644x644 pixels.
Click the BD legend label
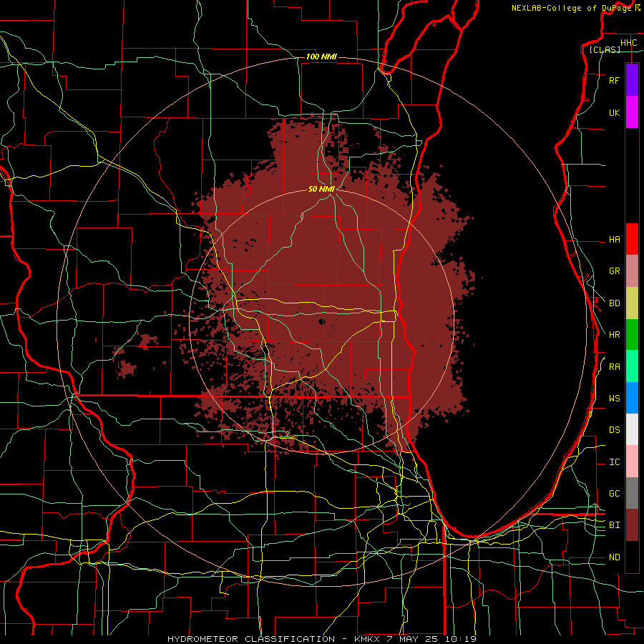[614, 303]
